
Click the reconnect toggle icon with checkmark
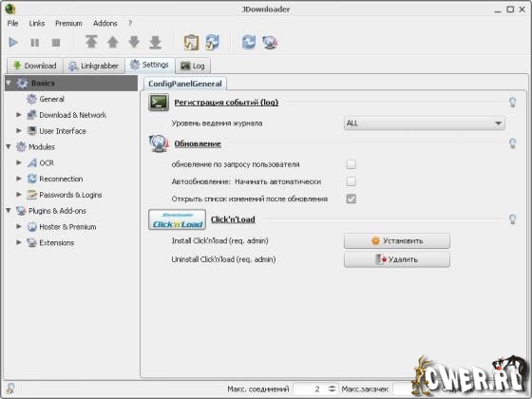pos(213,43)
